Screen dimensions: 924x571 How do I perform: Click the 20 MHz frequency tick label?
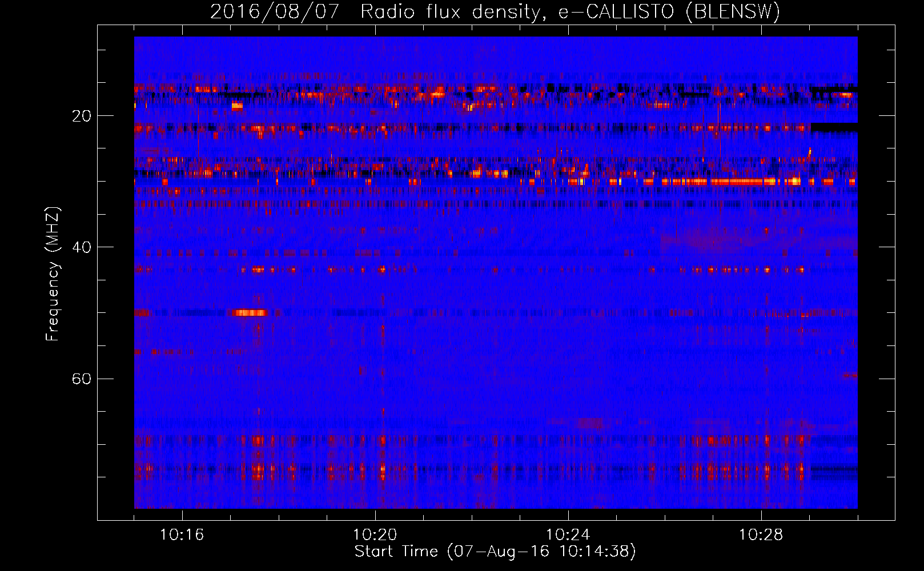pyautogui.click(x=82, y=116)
